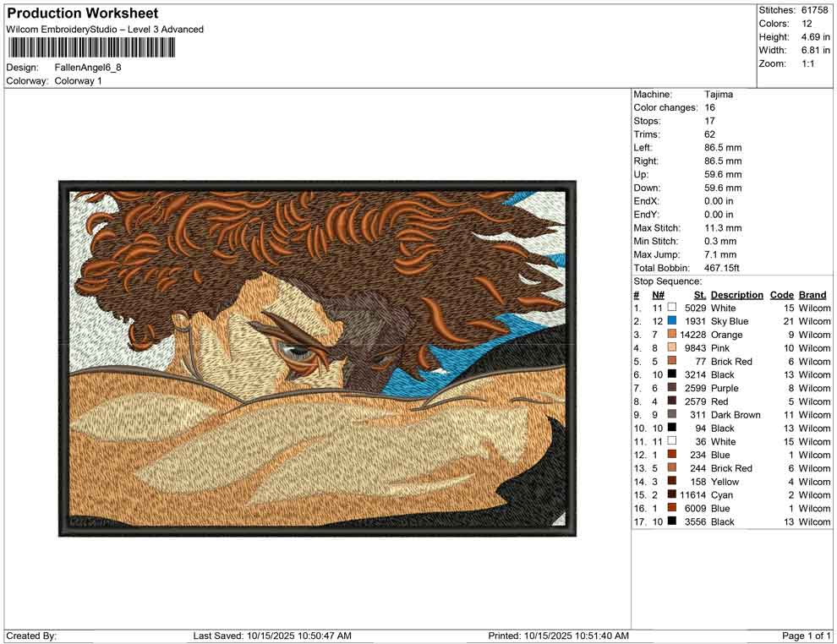Click the Purple swatch in stop 7

pos(672,388)
